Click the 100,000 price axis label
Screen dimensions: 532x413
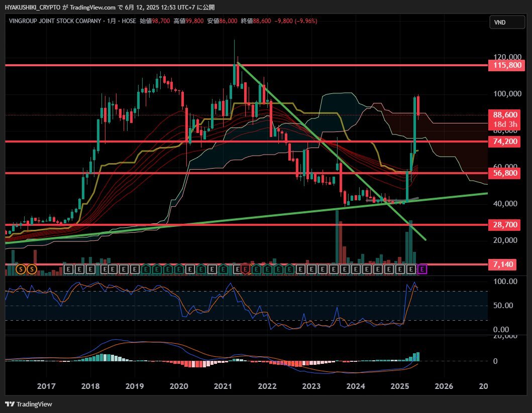pos(507,94)
